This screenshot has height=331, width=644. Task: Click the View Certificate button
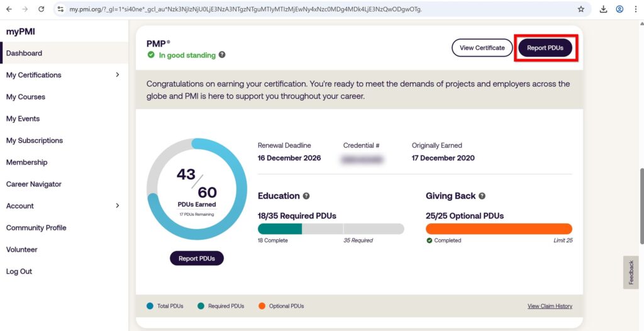coord(482,48)
